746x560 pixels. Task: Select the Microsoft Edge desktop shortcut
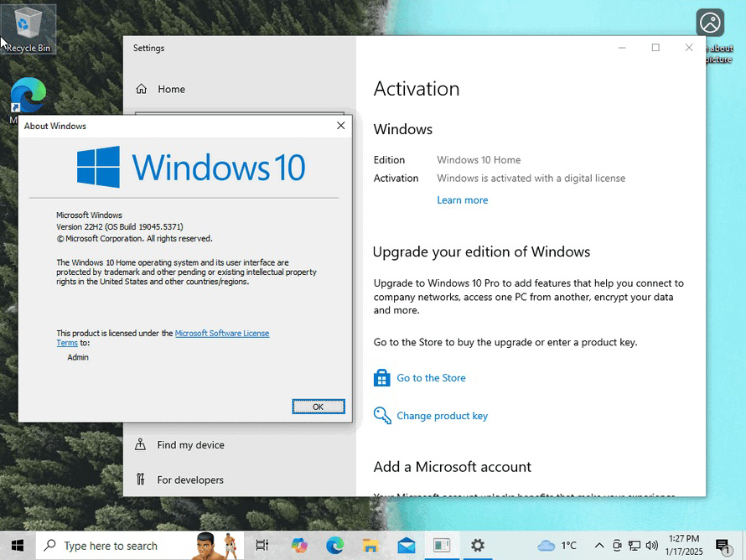(x=28, y=97)
